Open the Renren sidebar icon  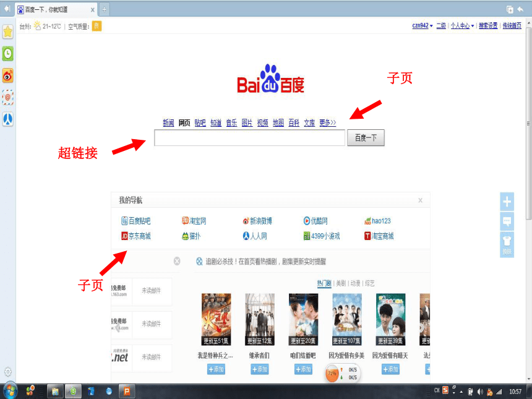[x=8, y=119]
